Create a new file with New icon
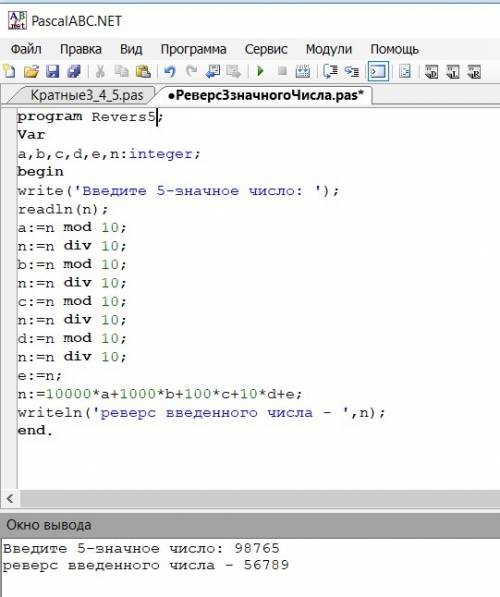The height and width of the screenshot is (597, 500). [10, 72]
